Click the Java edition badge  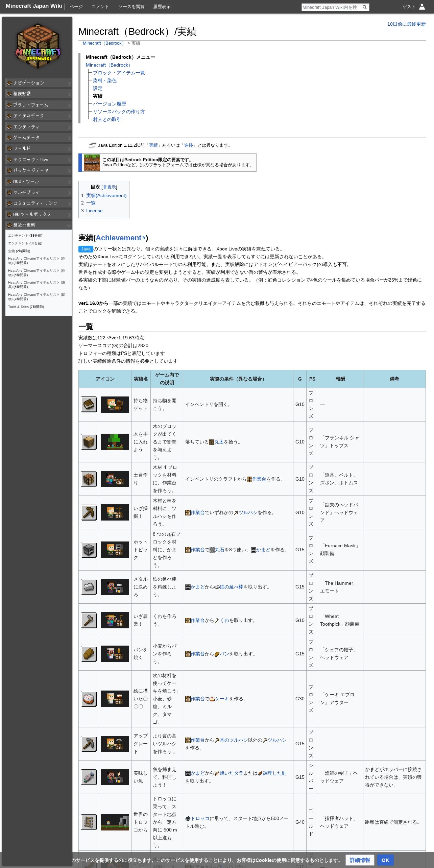[x=86, y=249]
